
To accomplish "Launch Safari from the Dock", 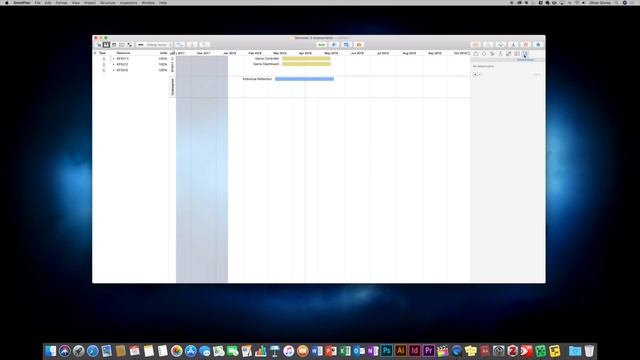I will click(93, 351).
